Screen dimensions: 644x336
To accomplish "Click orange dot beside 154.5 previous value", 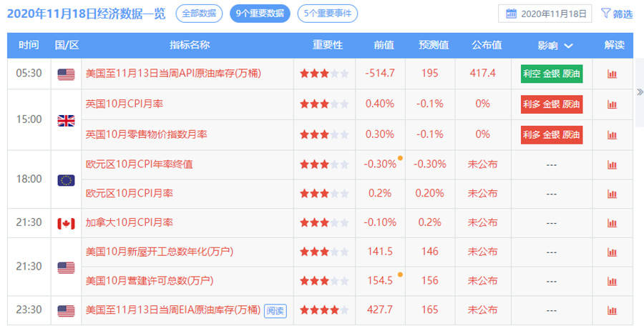I will (x=400, y=275).
